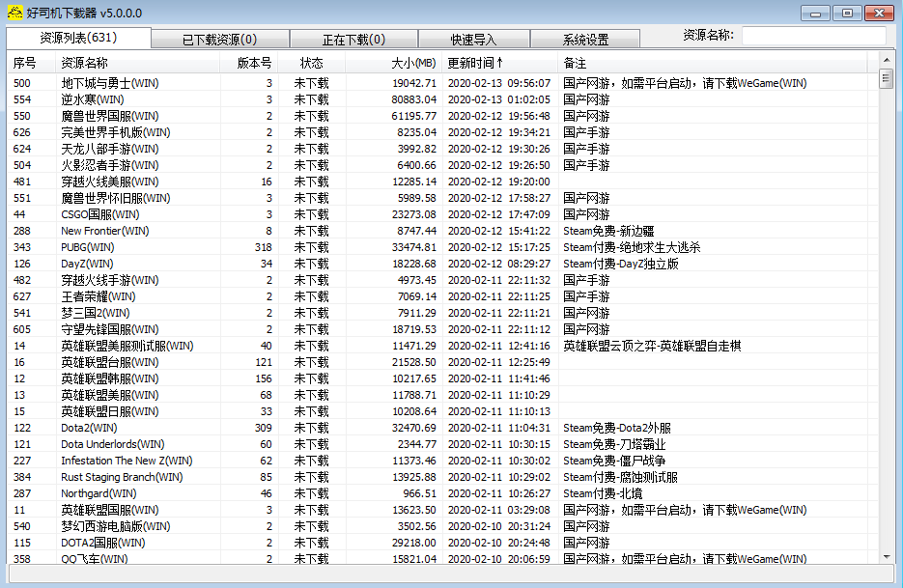903x588 pixels.
Task: Sort by the 资源名称 column header
Action: (x=138, y=63)
